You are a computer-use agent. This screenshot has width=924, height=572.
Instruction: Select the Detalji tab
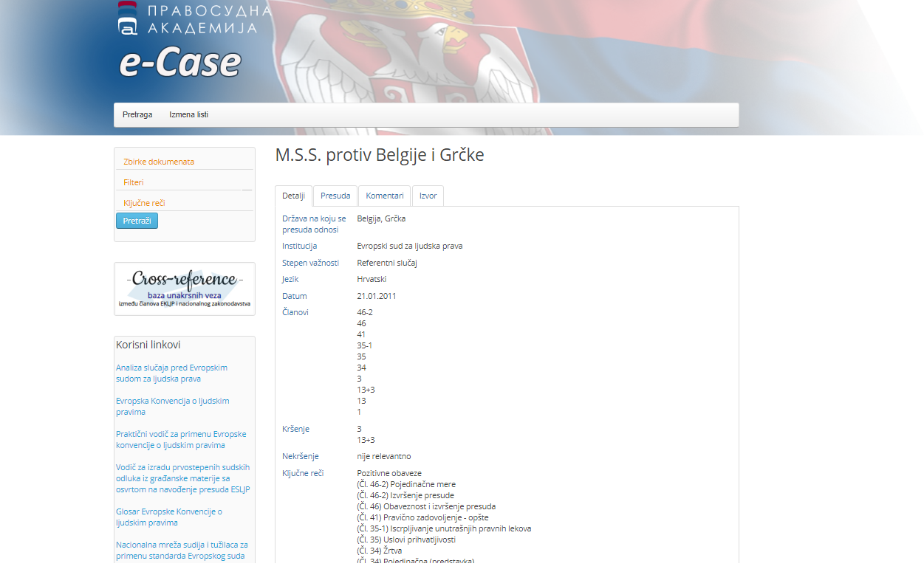(x=293, y=196)
